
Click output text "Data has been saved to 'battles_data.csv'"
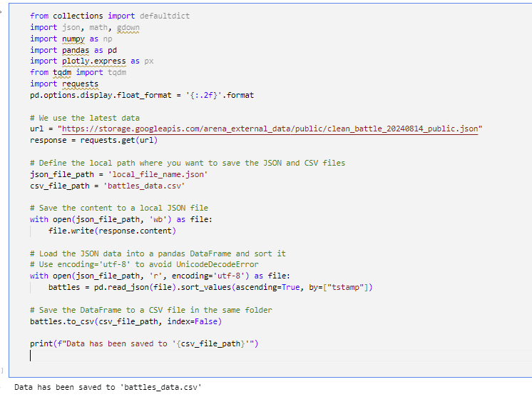108,387
